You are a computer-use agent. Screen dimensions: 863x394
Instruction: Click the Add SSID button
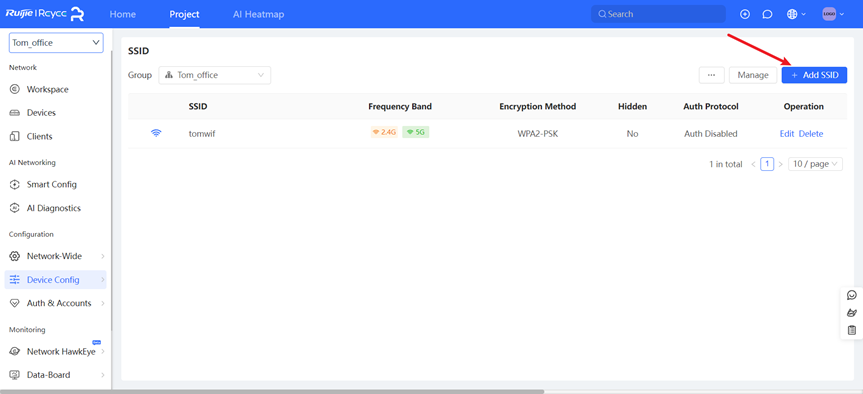point(814,75)
